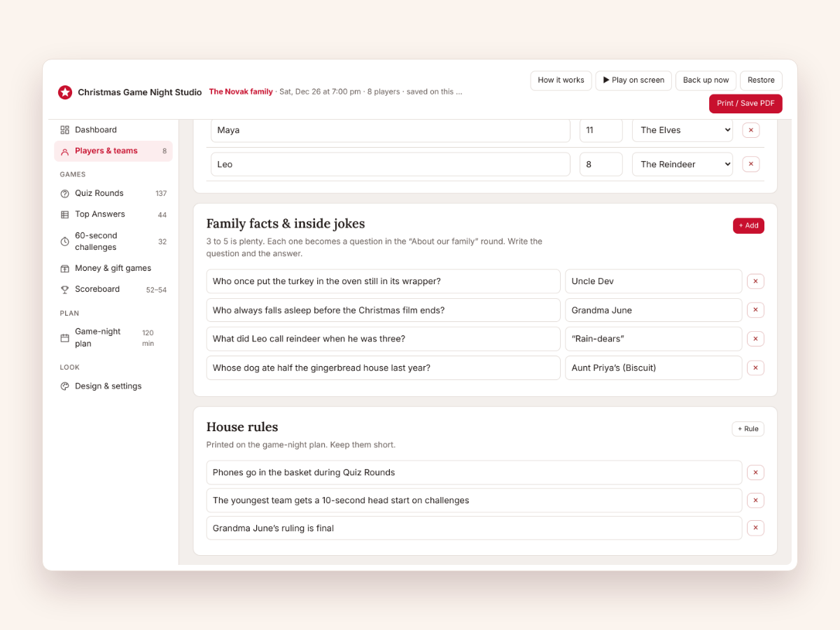The width and height of the screenshot is (840, 630).
Task: Remove player Maya with the x button
Action: pos(750,130)
